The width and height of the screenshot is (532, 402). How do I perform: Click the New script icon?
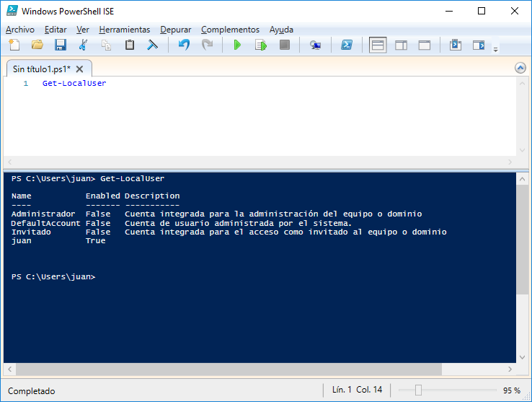[14, 45]
